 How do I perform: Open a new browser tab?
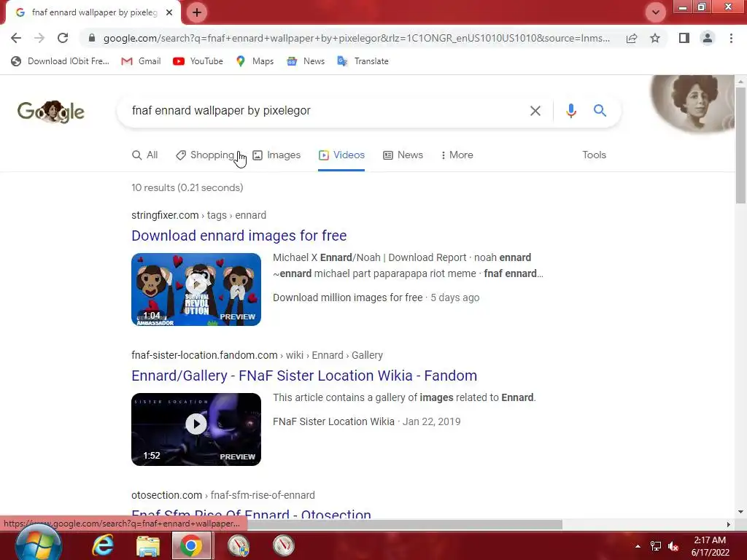tap(197, 12)
